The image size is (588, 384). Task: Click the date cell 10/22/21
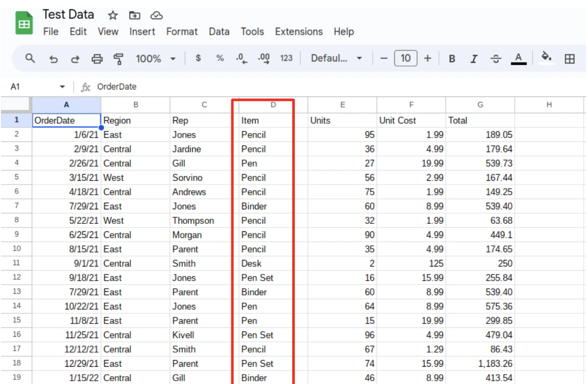coord(67,306)
